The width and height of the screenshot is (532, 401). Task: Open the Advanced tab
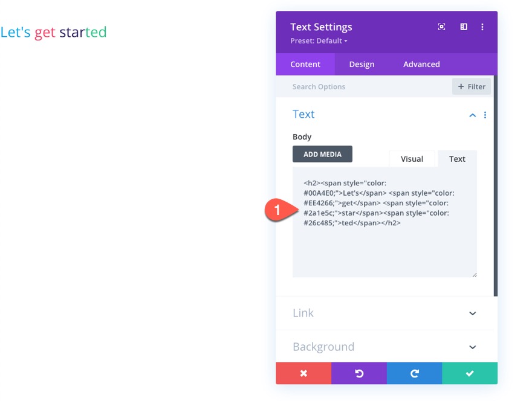(421, 64)
